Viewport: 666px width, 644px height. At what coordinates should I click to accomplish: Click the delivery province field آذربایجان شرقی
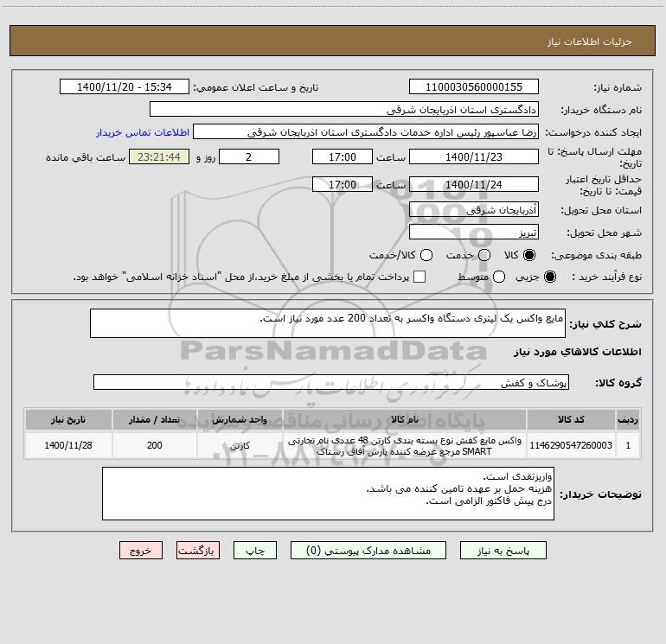point(474,209)
